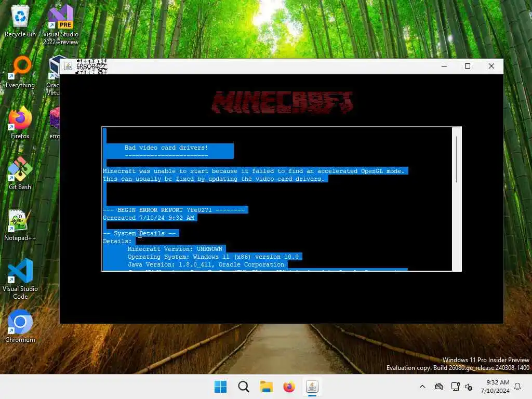Click 'Bad video card drivers!' heading text
The width and height of the screenshot is (532, 399).
(166, 148)
